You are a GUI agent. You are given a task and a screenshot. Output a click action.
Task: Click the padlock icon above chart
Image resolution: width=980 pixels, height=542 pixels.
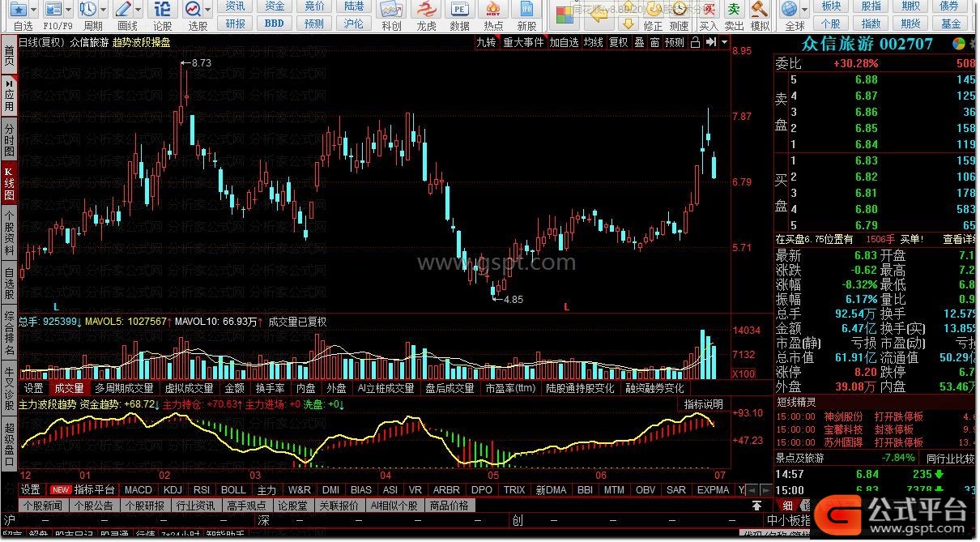(x=695, y=42)
